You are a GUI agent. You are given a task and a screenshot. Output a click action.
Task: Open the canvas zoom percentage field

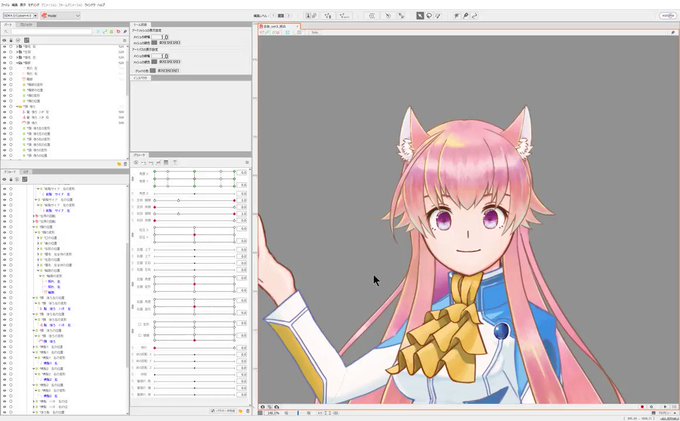[273, 413]
